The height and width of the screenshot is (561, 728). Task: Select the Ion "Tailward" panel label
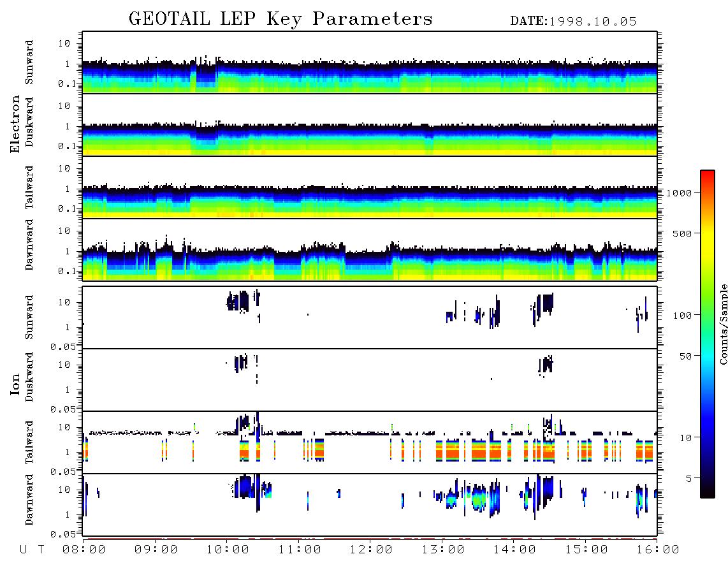click(29, 442)
